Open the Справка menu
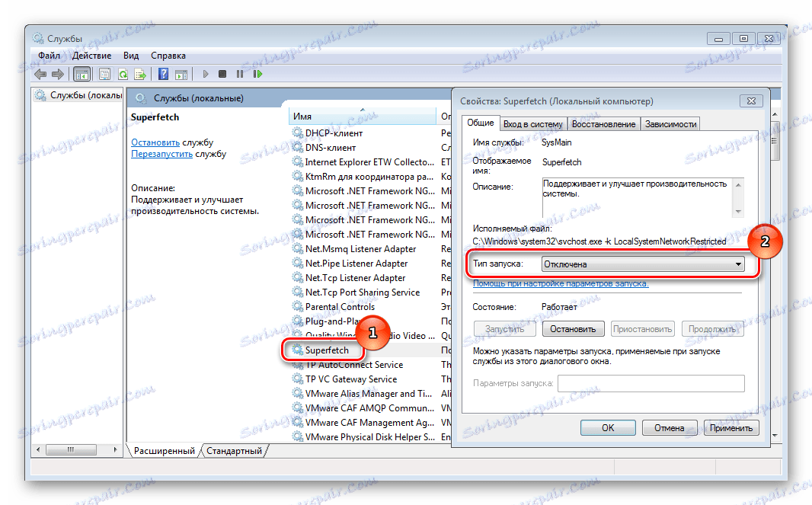Viewport: 812px width, 505px height. (168, 56)
